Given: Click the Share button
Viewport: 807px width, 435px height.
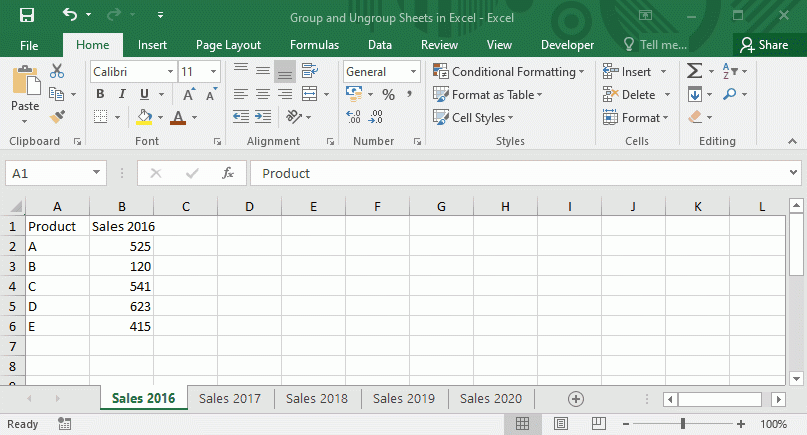Looking at the screenshot, I should 764,45.
